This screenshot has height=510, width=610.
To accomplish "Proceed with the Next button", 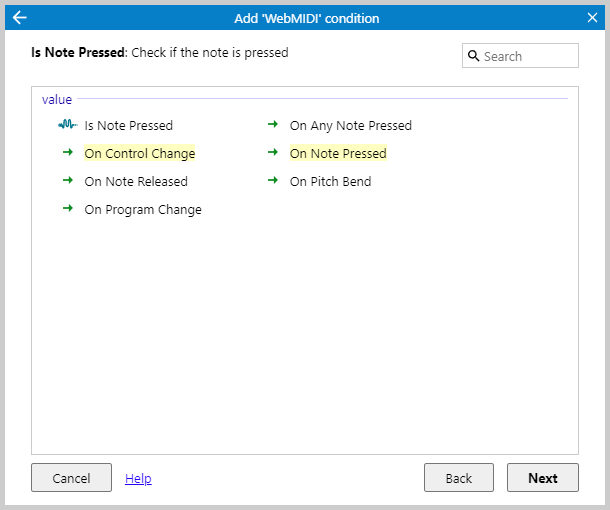I will [542, 478].
